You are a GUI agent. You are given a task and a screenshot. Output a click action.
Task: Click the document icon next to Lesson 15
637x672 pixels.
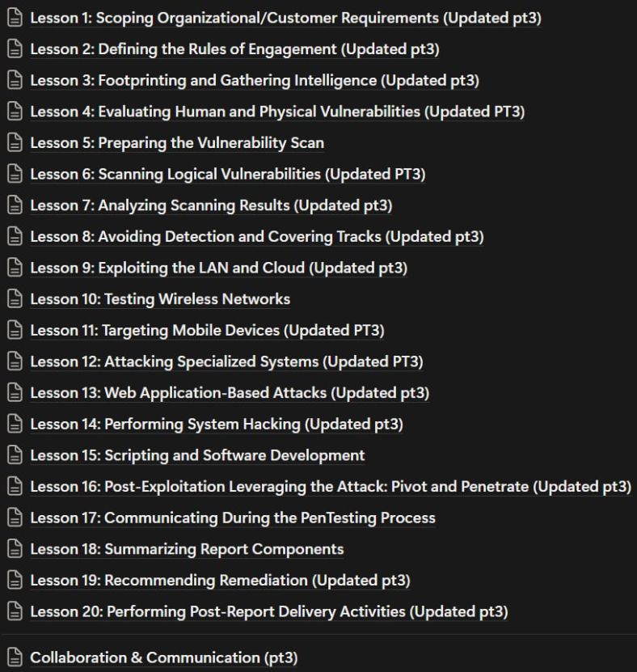14,455
